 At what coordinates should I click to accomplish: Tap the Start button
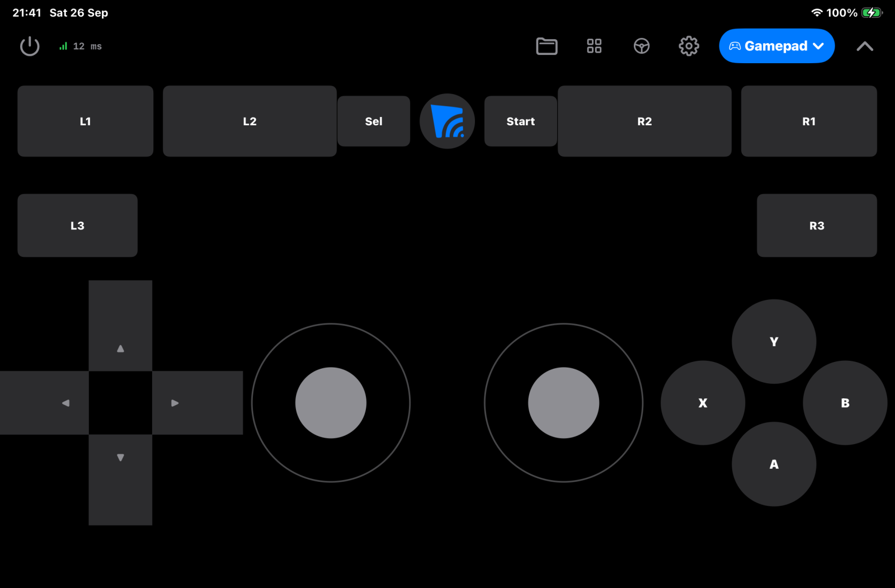[520, 121]
